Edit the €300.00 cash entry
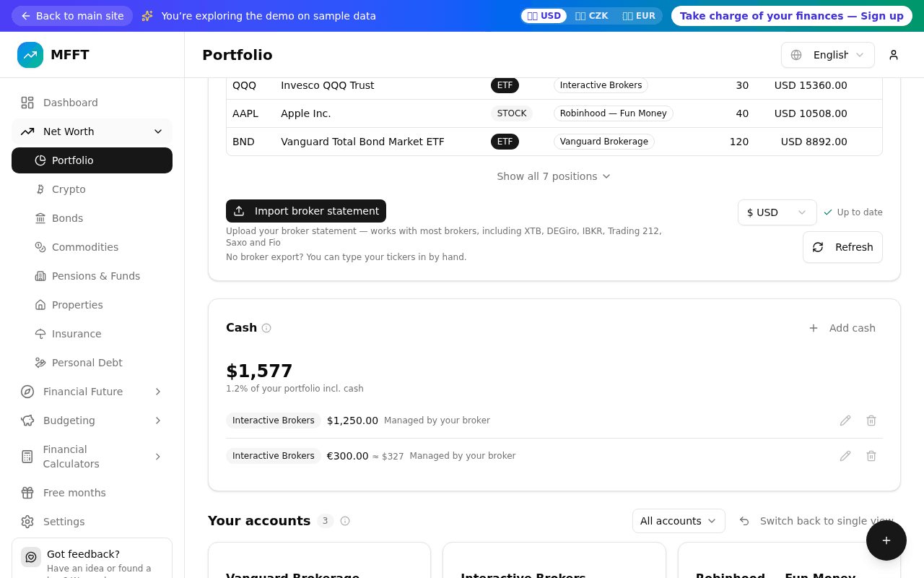 click(845, 456)
